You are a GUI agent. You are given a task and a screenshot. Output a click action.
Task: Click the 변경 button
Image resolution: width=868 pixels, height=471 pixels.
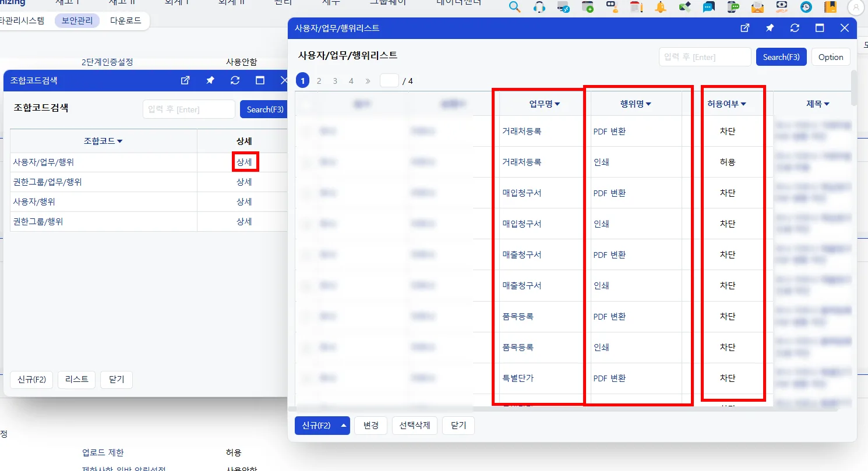click(371, 426)
